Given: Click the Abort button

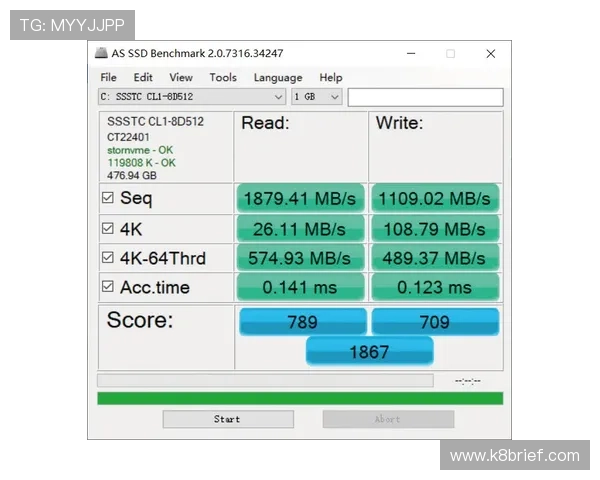Looking at the screenshot, I should click(x=388, y=419).
